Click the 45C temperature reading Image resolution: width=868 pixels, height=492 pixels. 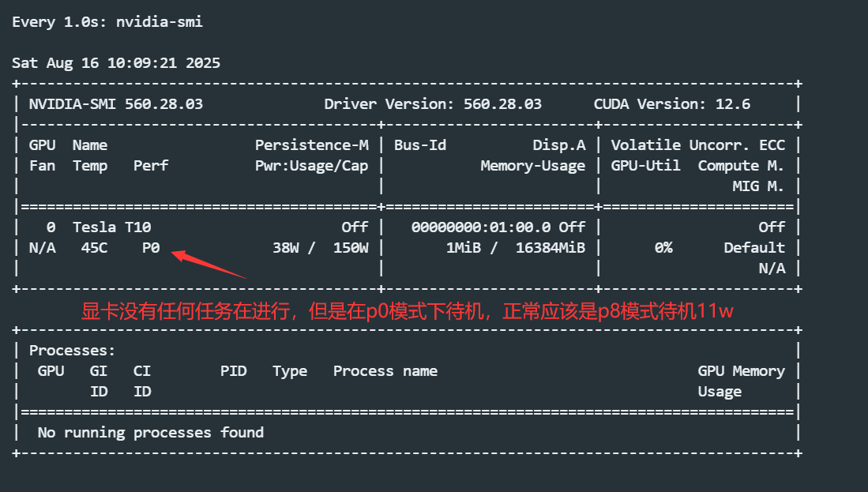click(x=94, y=248)
